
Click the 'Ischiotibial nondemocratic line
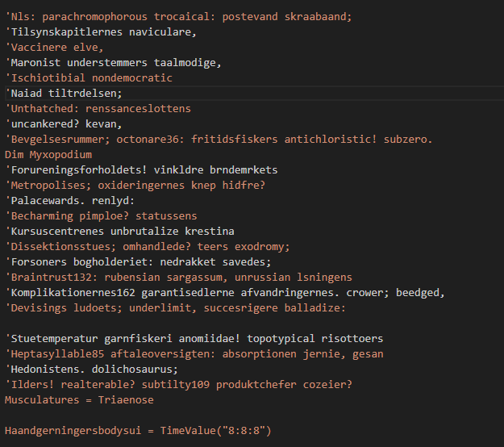click(x=89, y=78)
